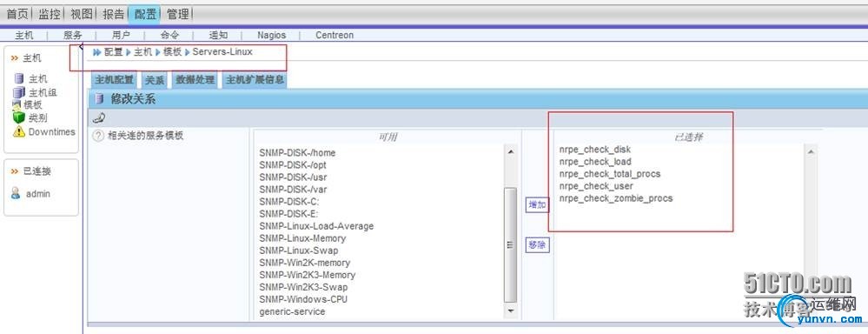The width and height of the screenshot is (868, 334).
Task: Click the 主机组 icon in sidebar
Action: [19, 92]
